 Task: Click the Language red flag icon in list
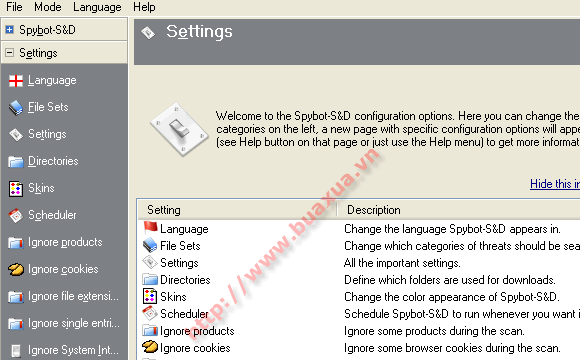pos(150,228)
